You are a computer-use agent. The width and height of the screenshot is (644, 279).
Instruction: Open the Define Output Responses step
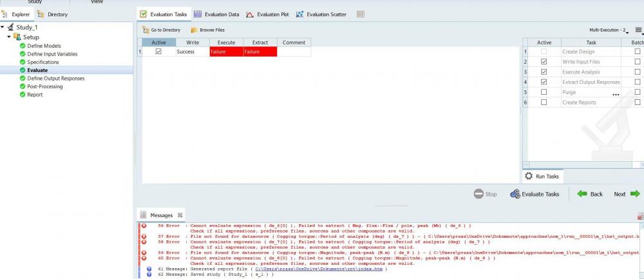coord(56,78)
